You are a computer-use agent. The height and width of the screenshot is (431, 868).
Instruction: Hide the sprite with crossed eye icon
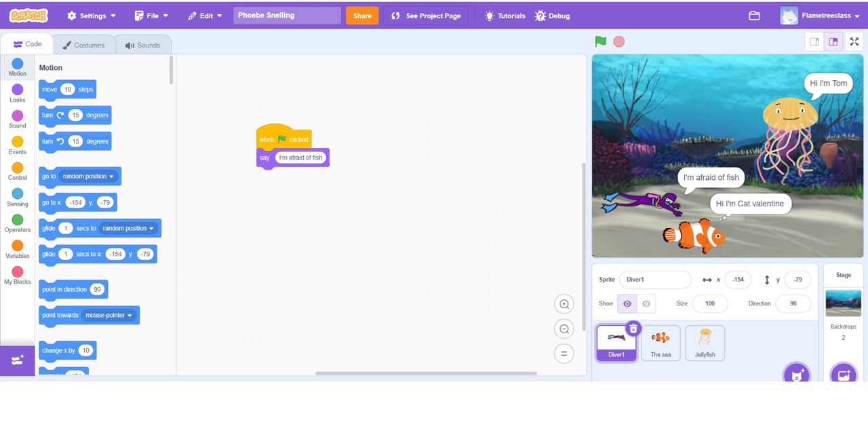coord(646,303)
